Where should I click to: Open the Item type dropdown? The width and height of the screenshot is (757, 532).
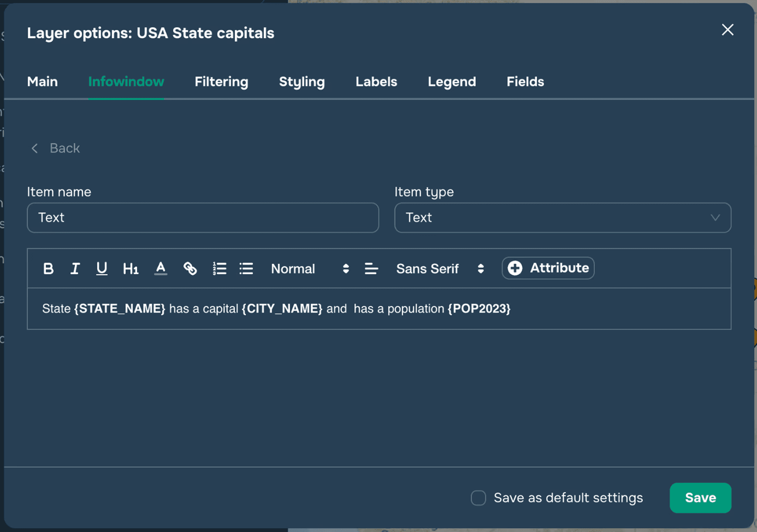tap(562, 218)
